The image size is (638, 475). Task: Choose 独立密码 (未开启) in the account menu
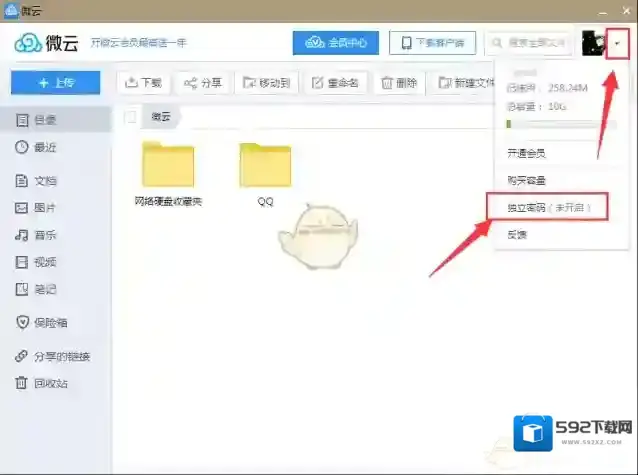point(548,207)
